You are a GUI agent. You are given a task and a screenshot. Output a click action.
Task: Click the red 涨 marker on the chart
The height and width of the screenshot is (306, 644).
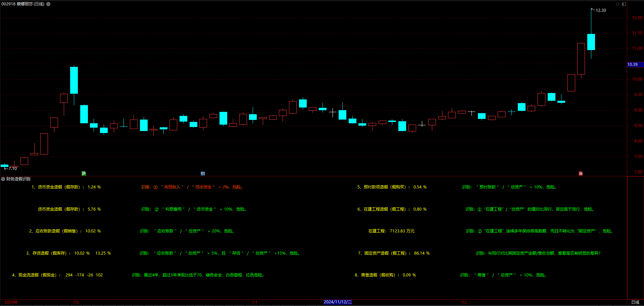click(x=581, y=173)
